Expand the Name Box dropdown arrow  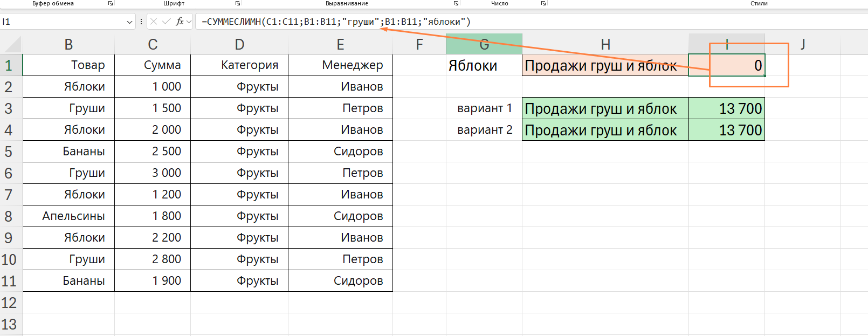(x=129, y=22)
